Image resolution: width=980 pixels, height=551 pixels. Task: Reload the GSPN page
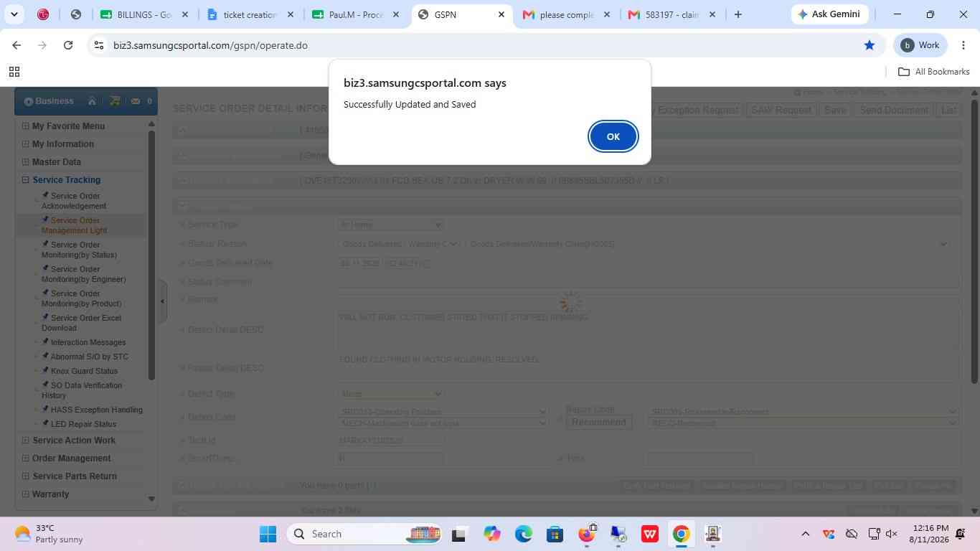tap(68, 45)
